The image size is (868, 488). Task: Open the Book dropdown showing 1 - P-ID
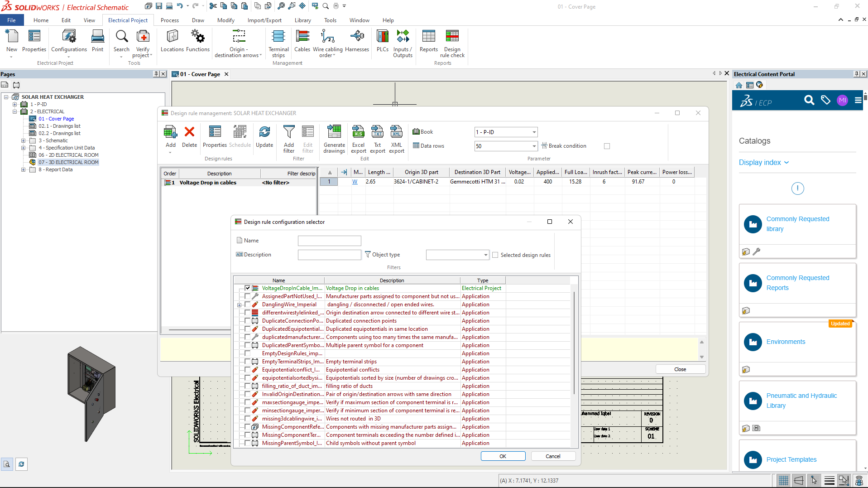pos(534,132)
